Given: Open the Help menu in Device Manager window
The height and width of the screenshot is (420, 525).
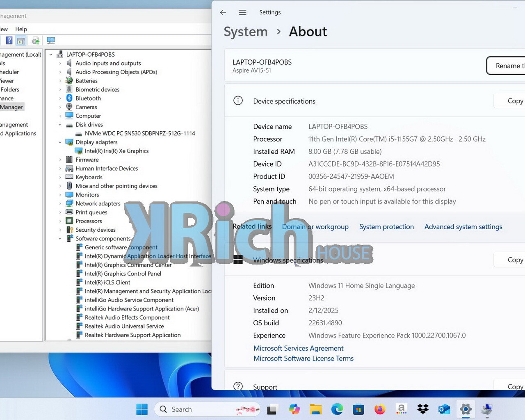Looking at the screenshot, I should pyautogui.click(x=21, y=29).
